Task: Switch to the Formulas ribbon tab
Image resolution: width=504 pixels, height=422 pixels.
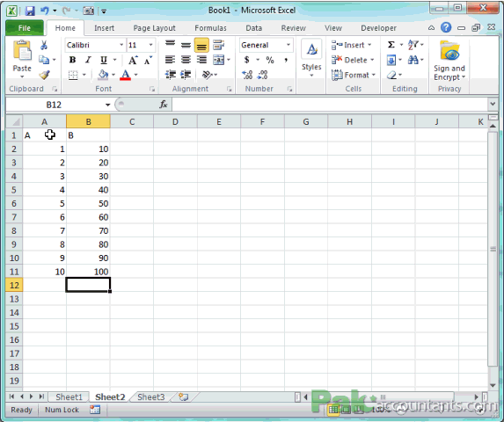Action: [210, 28]
